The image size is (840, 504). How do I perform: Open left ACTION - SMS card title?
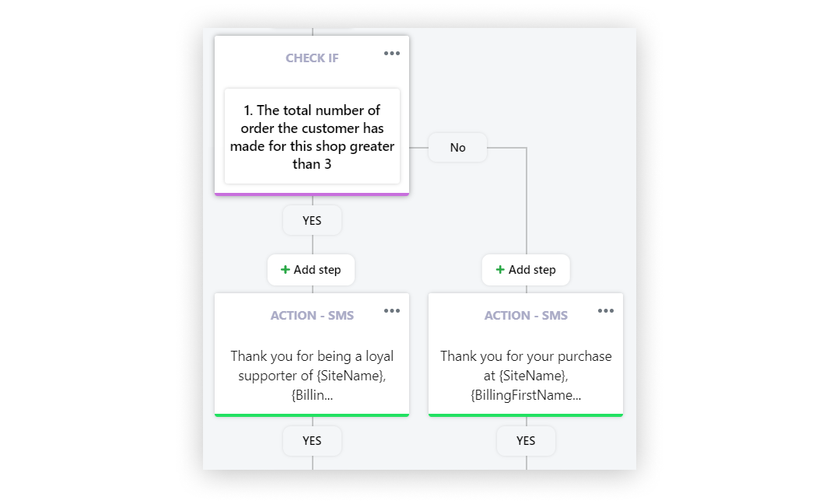312,316
